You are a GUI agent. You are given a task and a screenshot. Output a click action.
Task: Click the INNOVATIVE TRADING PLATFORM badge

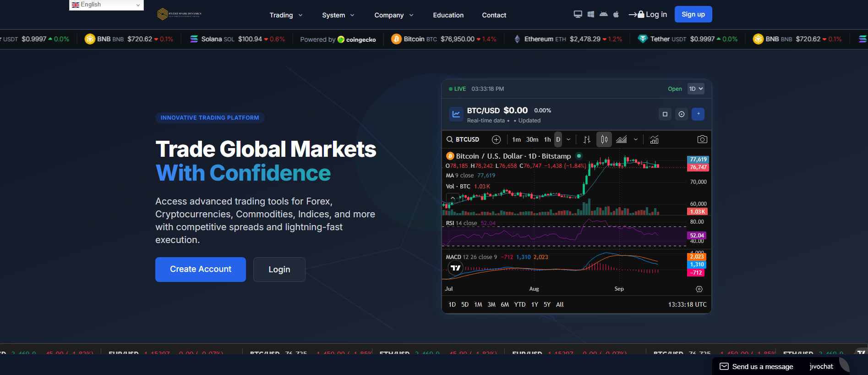pos(210,118)
